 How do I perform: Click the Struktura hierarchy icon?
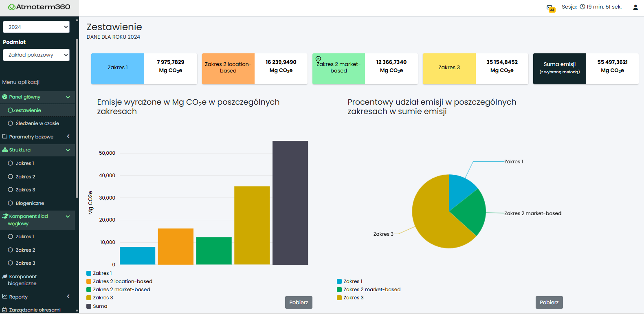[5, 150]
